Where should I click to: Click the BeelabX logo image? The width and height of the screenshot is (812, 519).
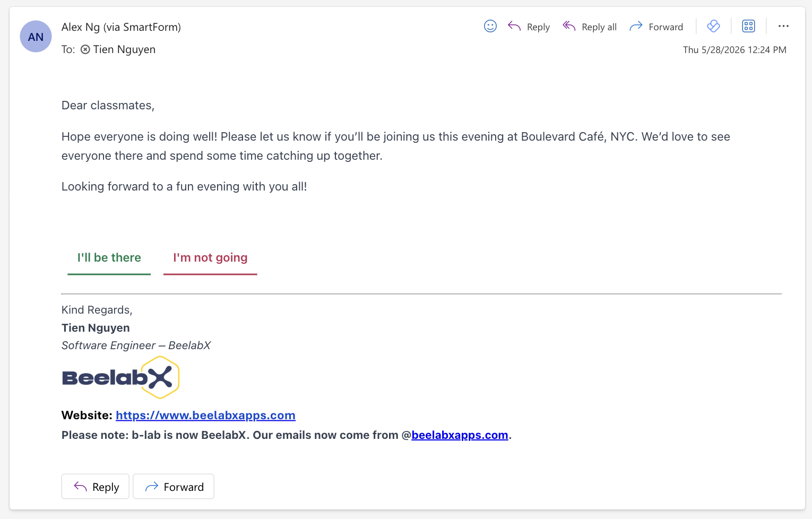(120, 377)
